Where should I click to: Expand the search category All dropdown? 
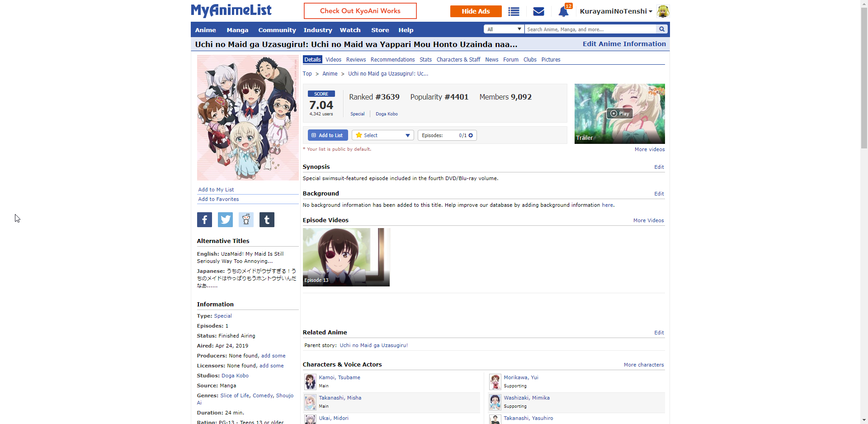tap(504, 29)
